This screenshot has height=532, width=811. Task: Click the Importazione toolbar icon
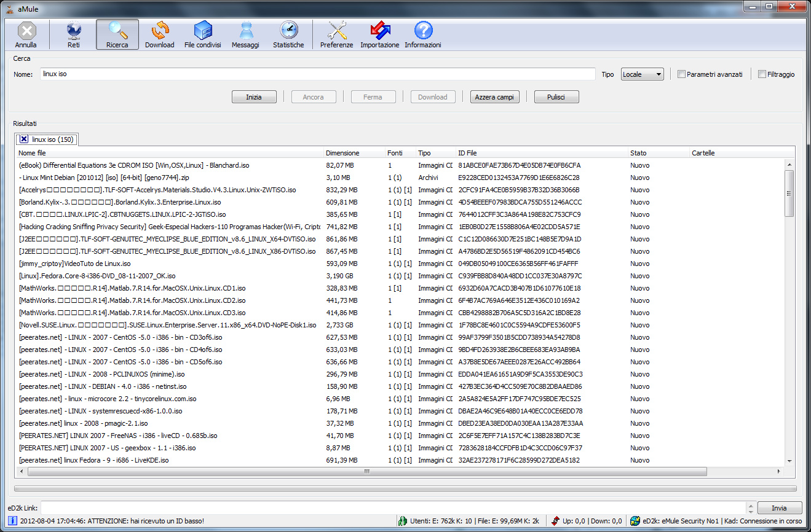[379, 34]
